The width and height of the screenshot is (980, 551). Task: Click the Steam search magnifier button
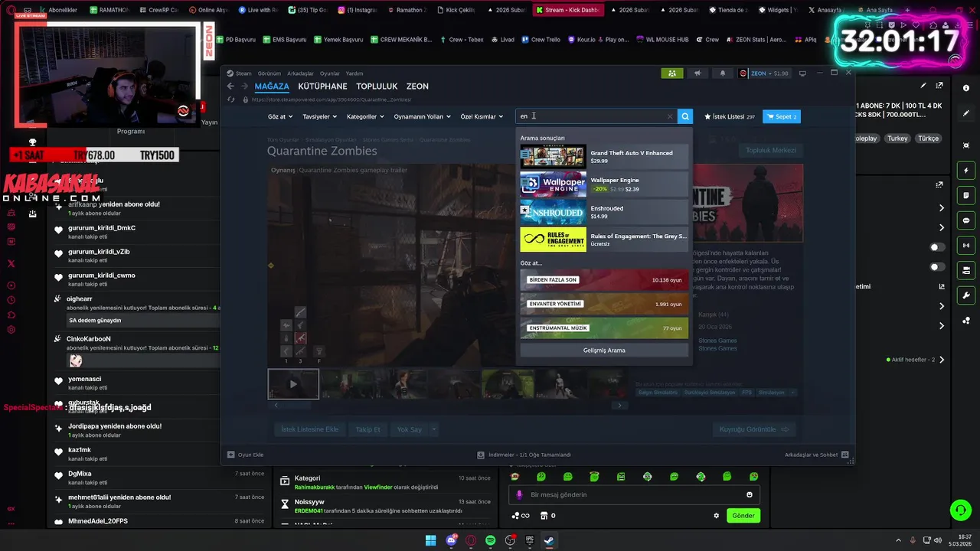pyautogui.click(x=685, y=116)
